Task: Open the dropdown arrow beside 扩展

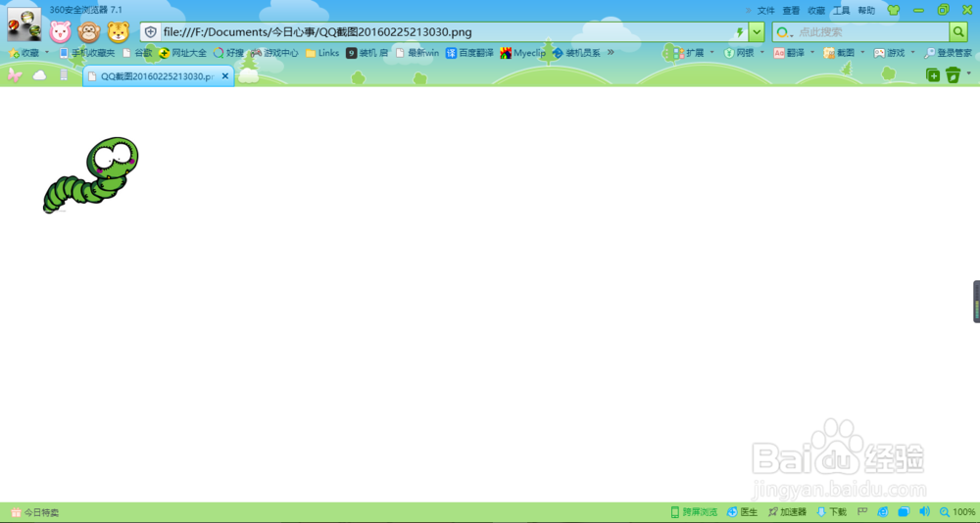Action: click(x=711, y=53)
